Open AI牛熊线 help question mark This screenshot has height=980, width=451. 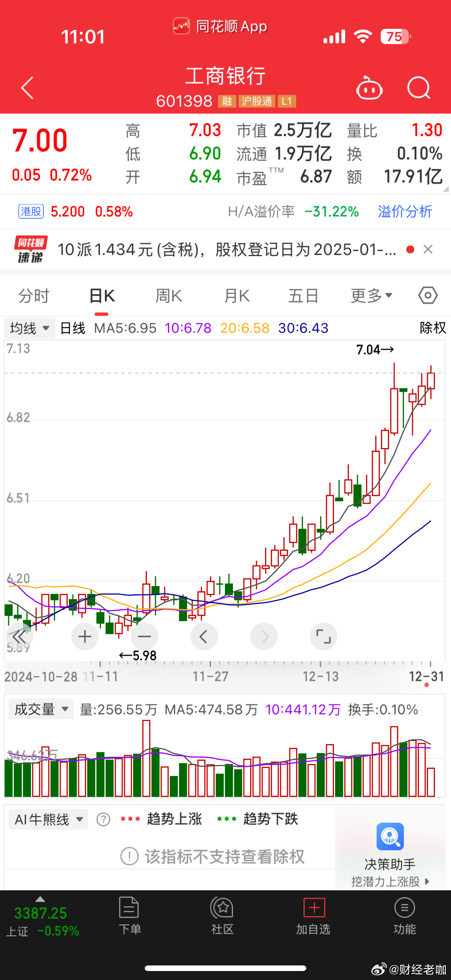(x=103, y=819)
